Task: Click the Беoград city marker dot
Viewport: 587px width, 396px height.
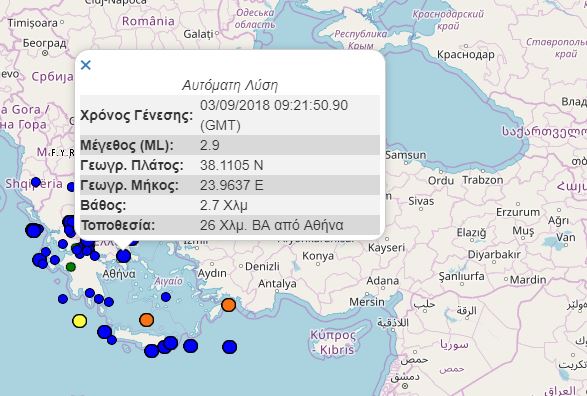Action: coord(46,53)
